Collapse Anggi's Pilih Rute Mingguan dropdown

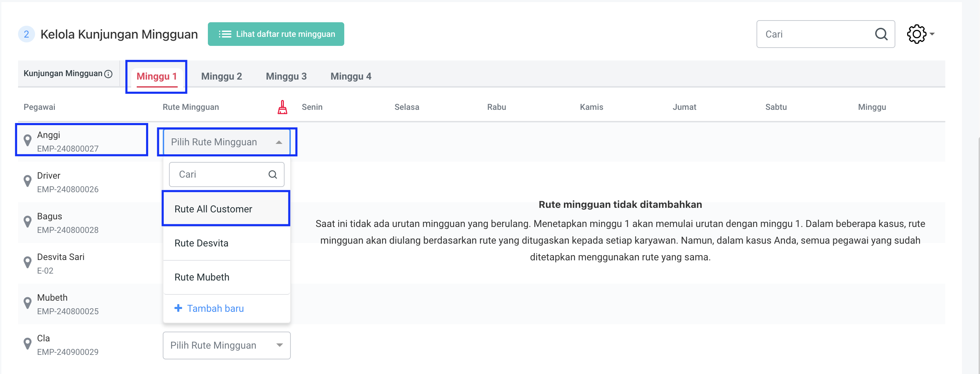[x=279, y=142]
